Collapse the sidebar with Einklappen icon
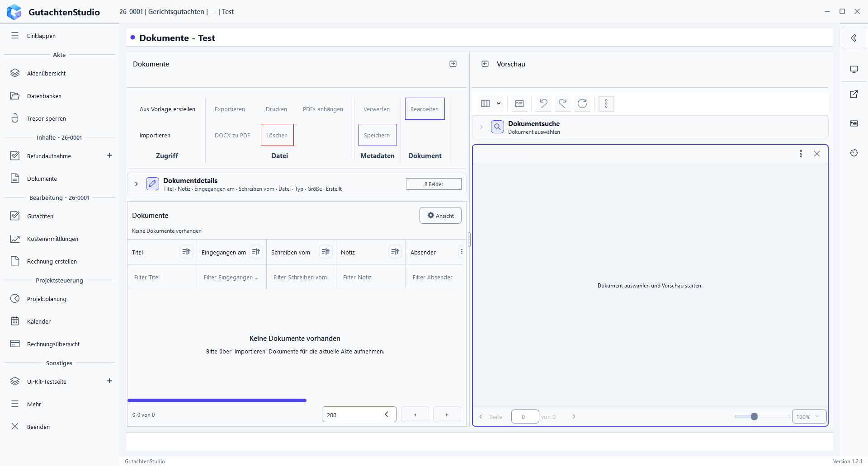868x466 pixels. click(x=15, y=36)
